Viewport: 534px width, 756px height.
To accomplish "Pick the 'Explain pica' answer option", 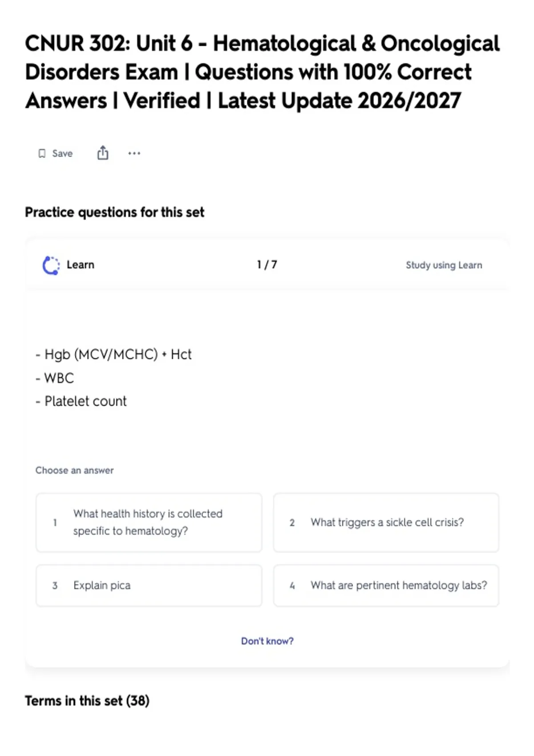I will (149, 586).
